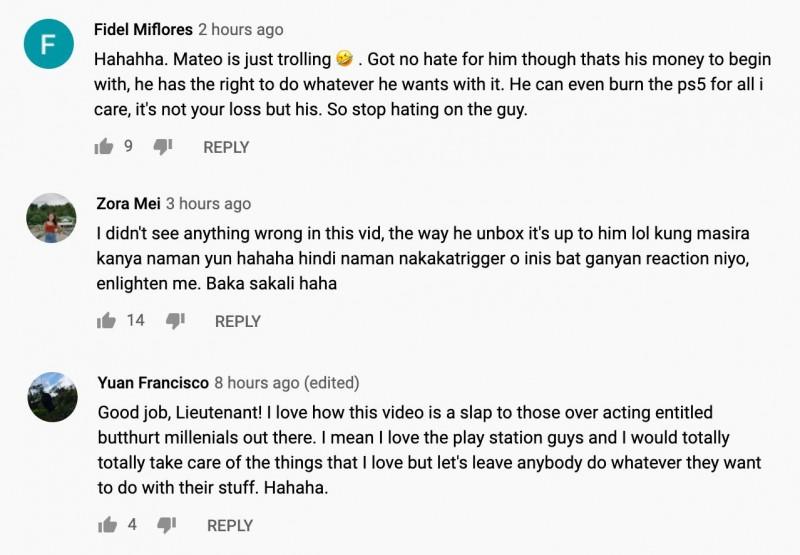800x555 pixels.
Task: Open Zora Mei's profile picture
Action: point(52,218)
